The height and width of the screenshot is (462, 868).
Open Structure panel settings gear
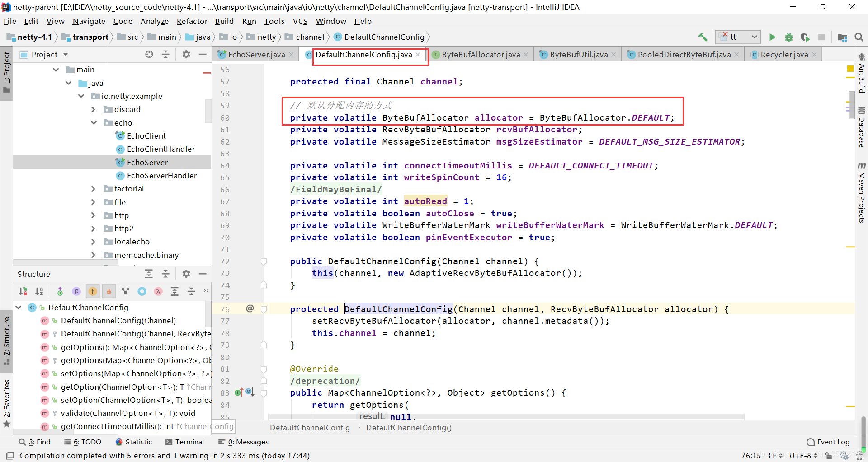[186, 274]
